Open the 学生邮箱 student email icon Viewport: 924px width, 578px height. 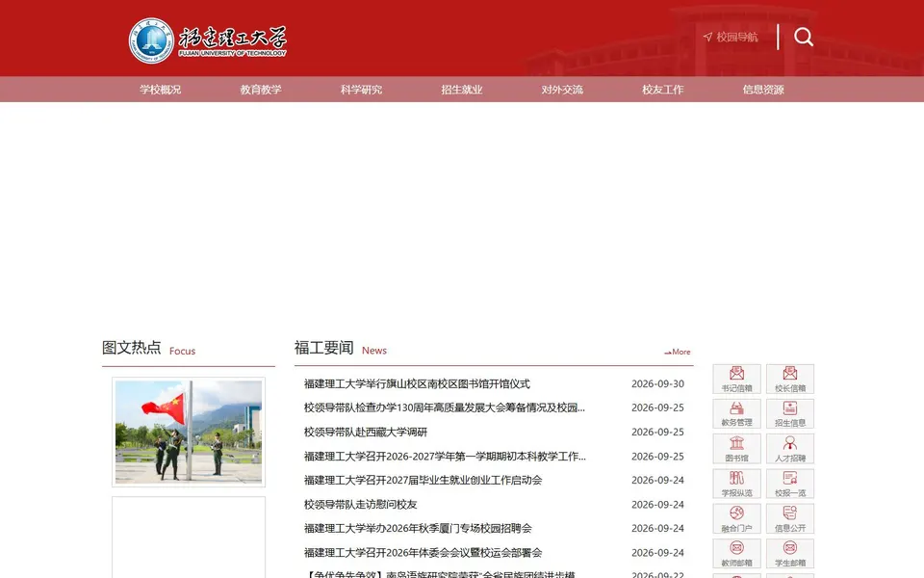[x=790, y=553]
